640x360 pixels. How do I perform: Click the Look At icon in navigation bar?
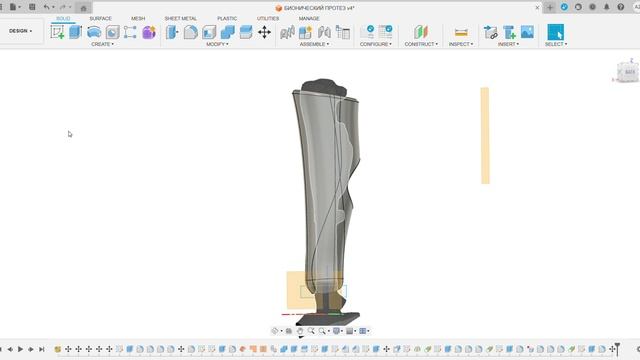[289, 331]
